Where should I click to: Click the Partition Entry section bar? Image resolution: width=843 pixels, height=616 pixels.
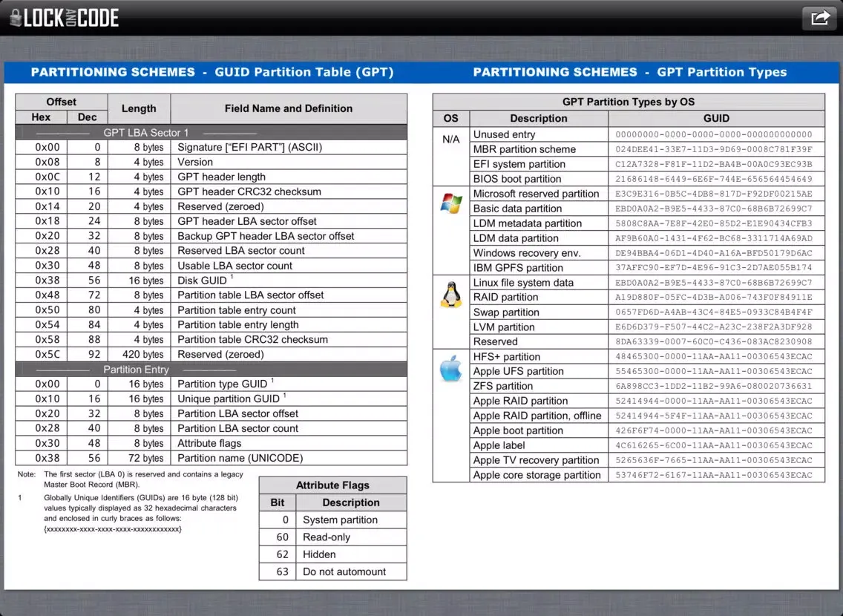(211, 369)
